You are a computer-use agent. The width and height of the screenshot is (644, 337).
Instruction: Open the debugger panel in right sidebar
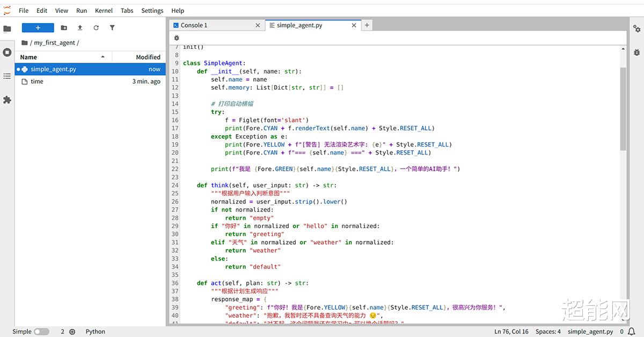pyautogui.click(x=636, y=52)
